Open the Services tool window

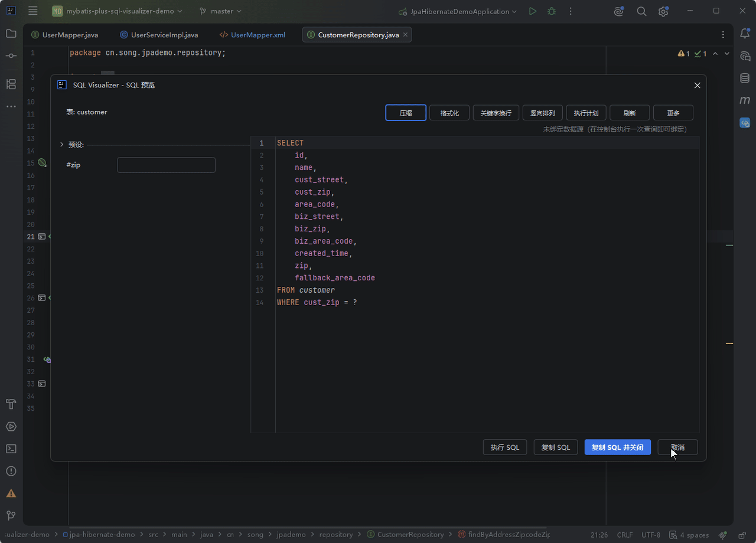pyautogui.click(x=11, y=426)
